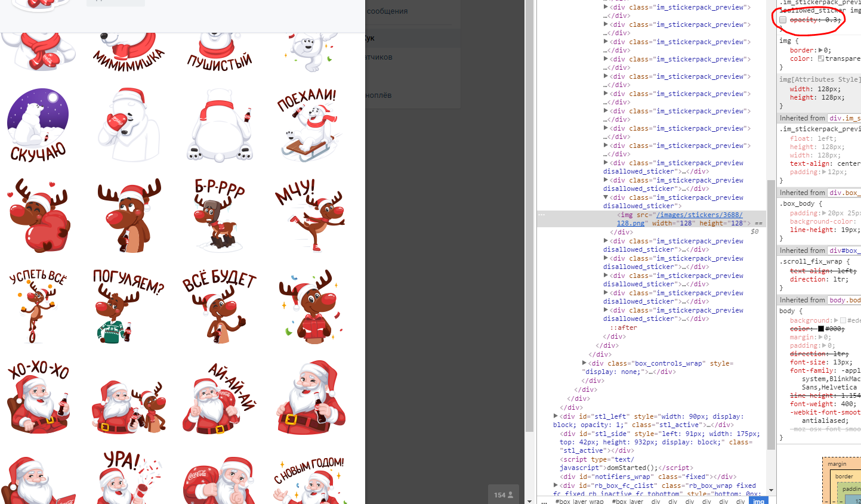Open the transparent color swatch picker
The width and height of the screenshot is (861, 504).
[x=821, y=58]
